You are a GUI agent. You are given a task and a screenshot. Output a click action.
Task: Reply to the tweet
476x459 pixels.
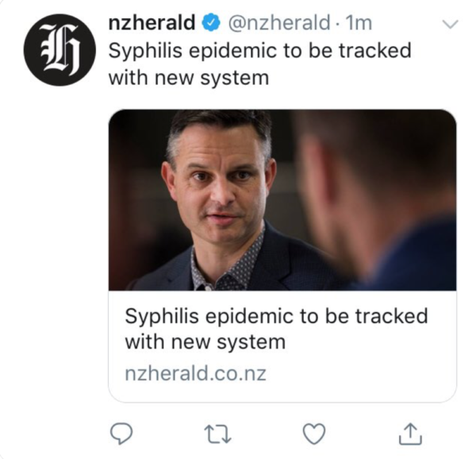click(119, 433)
